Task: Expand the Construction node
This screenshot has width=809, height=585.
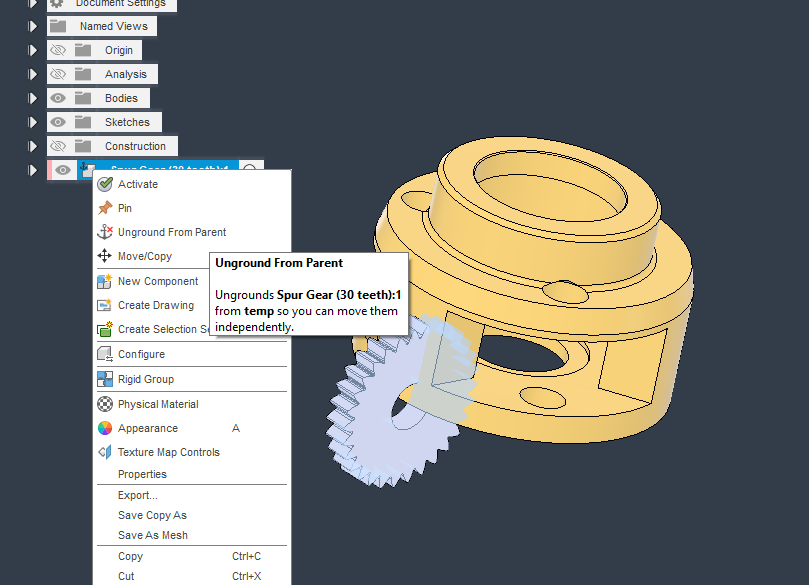Action: coord(33,146)
